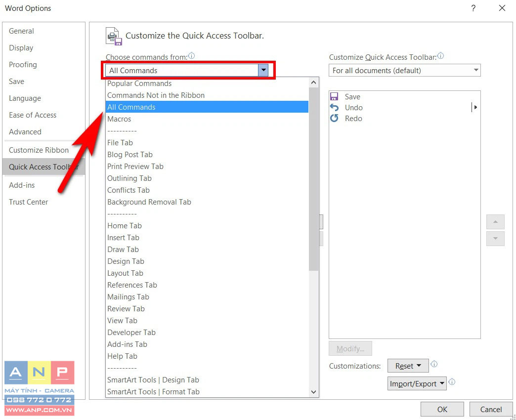Click the dropdown list scrollbar thumb
The height and width of the screenshot is (420, 516).
click(x=314, y=179)
